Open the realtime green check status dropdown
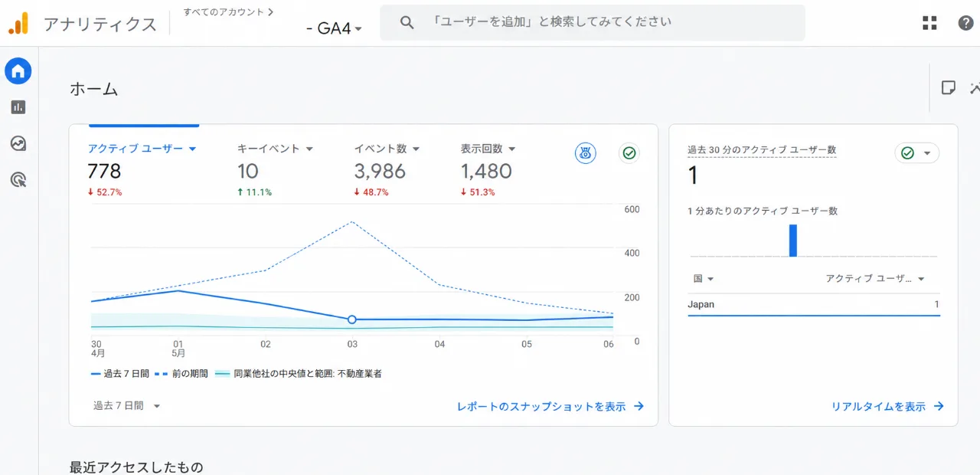Viewport: 980px width, 475px height. point(916,153)
